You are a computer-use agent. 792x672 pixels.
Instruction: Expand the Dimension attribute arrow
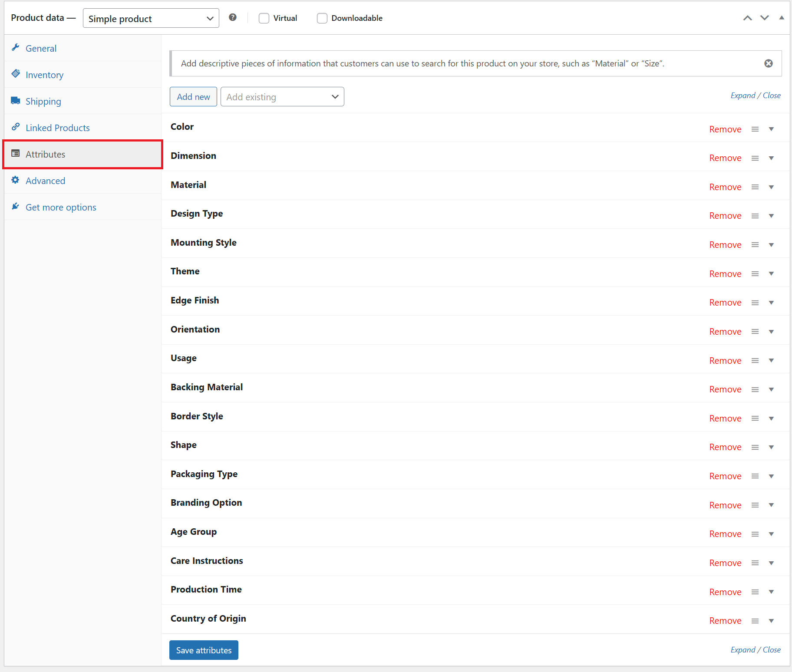771,158
